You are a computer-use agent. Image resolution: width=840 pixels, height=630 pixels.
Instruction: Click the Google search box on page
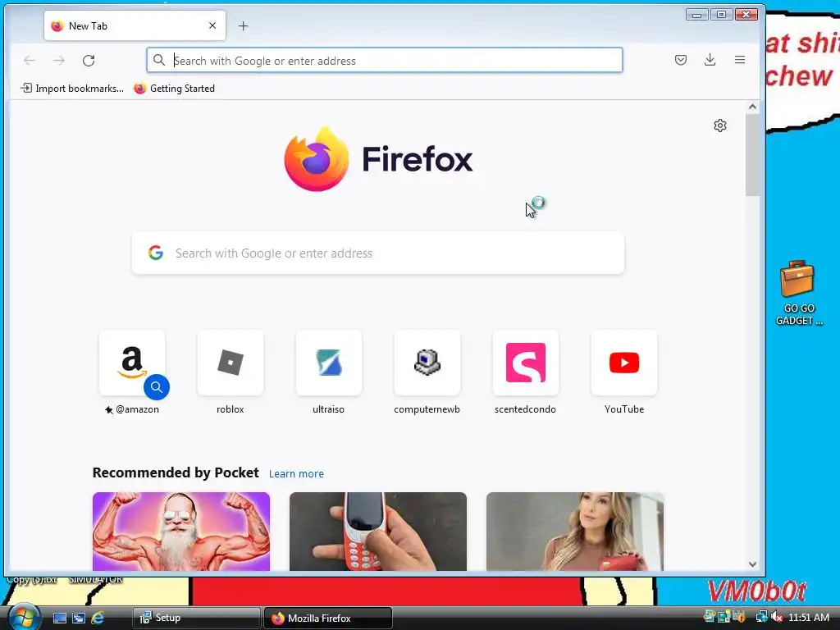pos(378,253)
